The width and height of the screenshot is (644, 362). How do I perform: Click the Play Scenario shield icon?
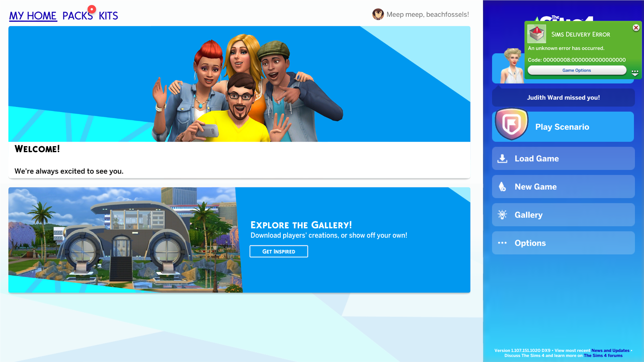tap(512, 124)
